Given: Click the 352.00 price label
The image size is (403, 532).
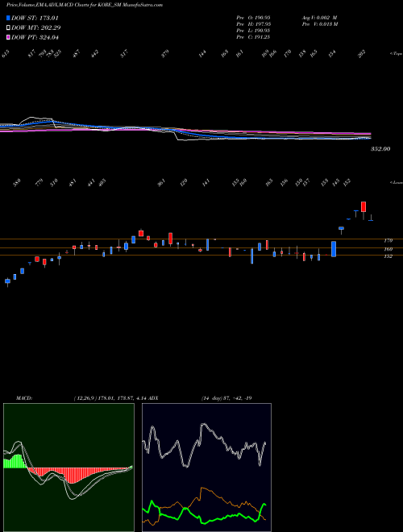Looking at the screenshot, I should coord(380,148).
